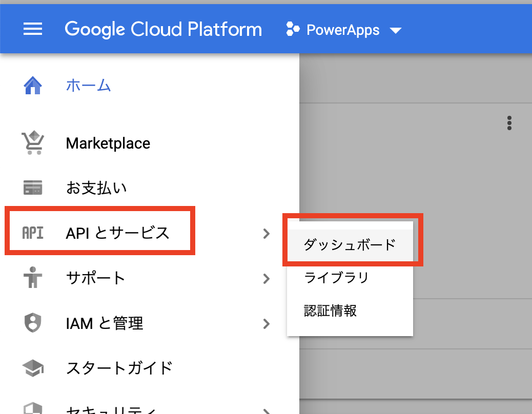This screenshot has width=532, height=414.
Task: Open サポート menu item
Action: coord(95,278)
